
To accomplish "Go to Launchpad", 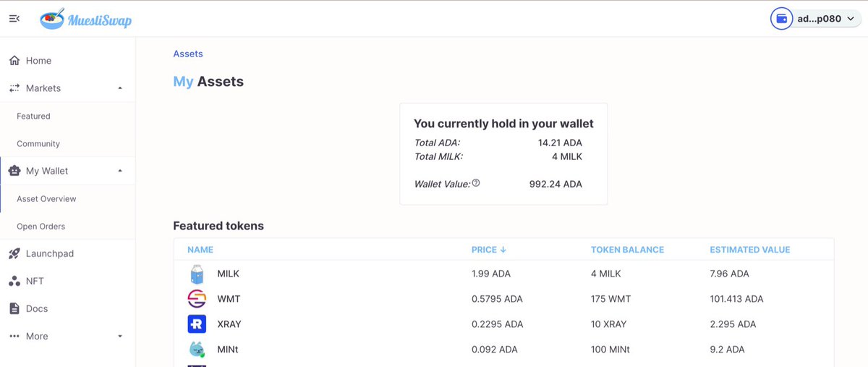I will click(x=50, y=253).
